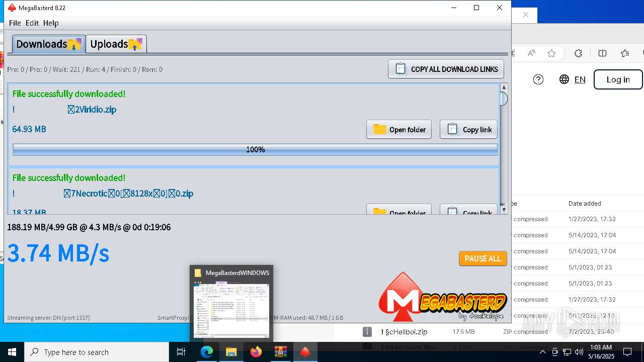Open the Downloads tab in MegaBasterd
Screen dimensions: 644x362
tap(48, 44)
